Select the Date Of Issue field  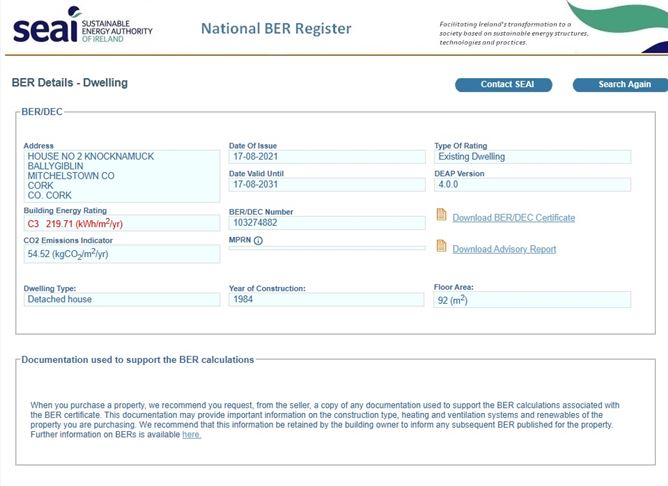[x=326, y=157]
